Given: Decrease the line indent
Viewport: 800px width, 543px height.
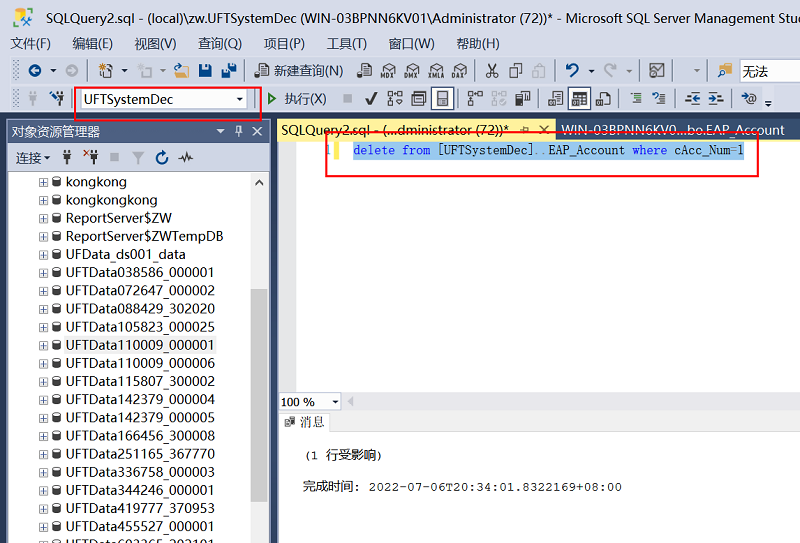Looking at the screenshot, I should tap(692, 98).
